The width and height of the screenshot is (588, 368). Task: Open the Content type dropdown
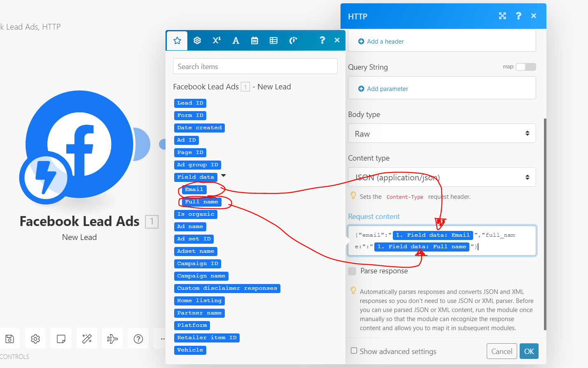click(442, 177)
